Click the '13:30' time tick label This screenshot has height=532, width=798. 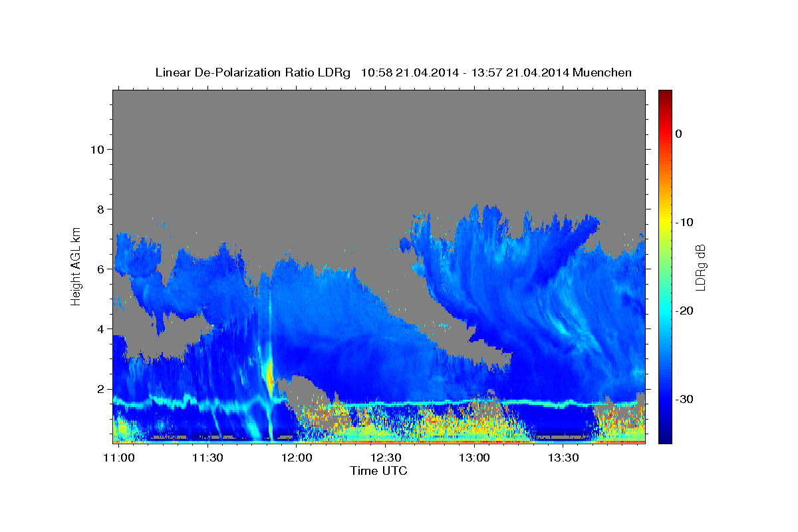click(563, 458)
